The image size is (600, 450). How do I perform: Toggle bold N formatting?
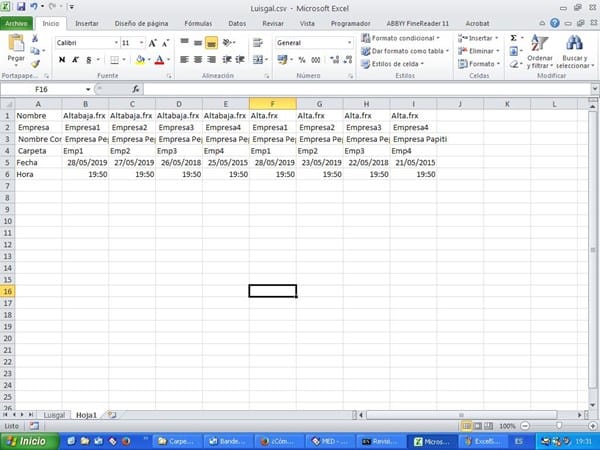click(x=62, y=60)
